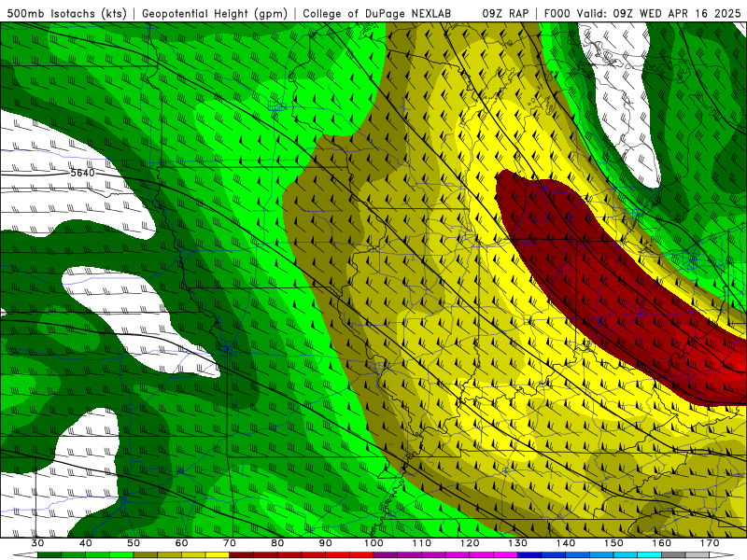
Task: Click the colorbar label 170
Action: (710, 543)
